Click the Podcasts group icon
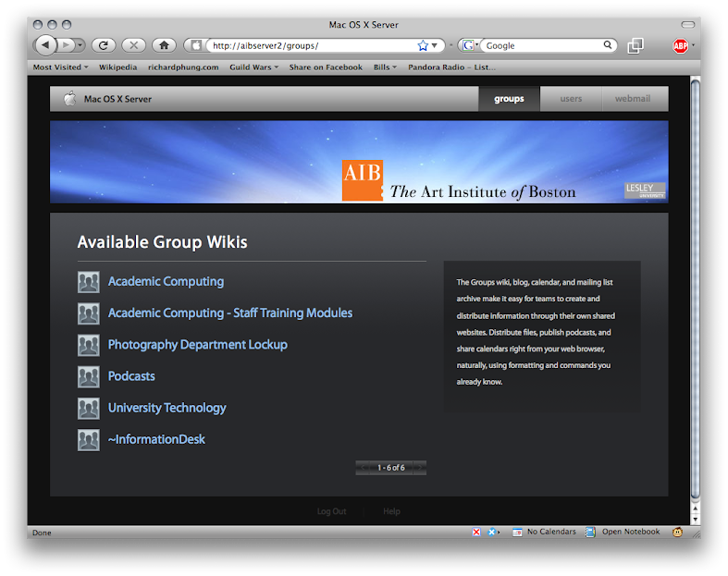This screenshot has height=576, width=728. (x=88, y=376)
